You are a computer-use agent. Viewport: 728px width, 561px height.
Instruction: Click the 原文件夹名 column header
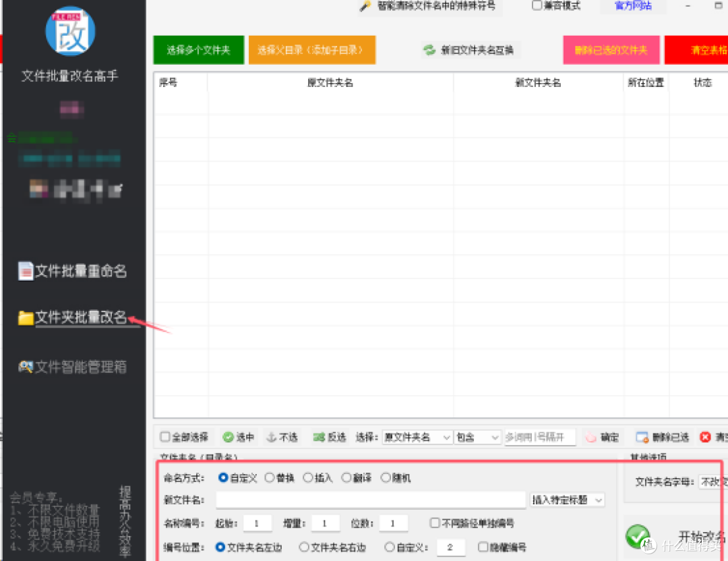[x=330, y=83]
